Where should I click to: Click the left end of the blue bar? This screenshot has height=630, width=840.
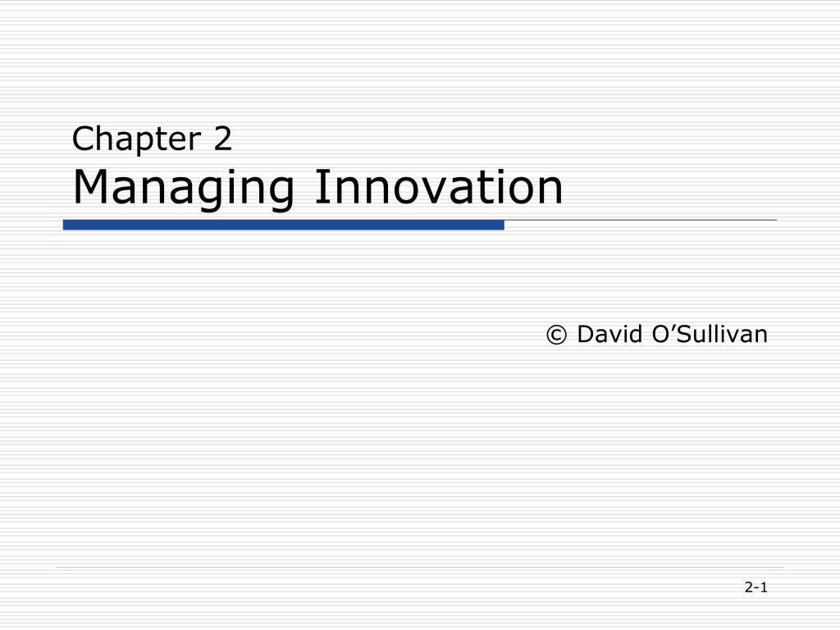coord(65,225)
